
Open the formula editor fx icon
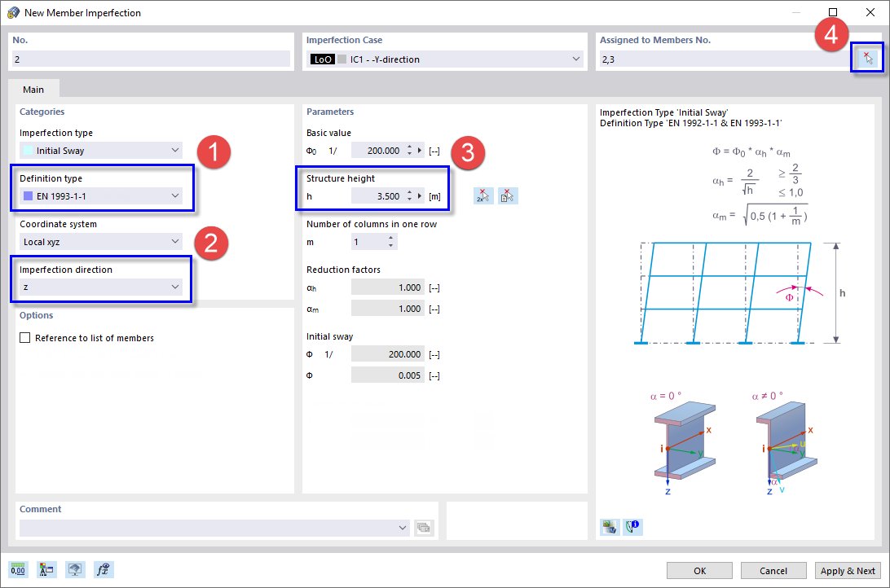click(x=104, y=570)
